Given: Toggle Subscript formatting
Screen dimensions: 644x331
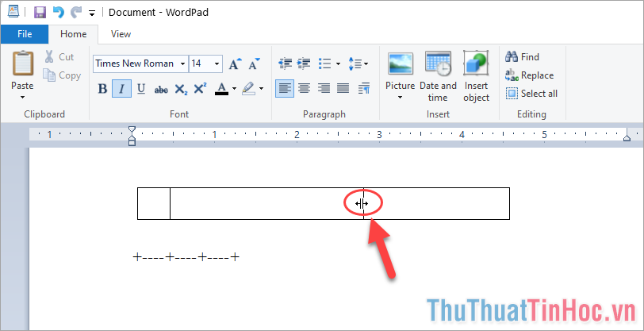Looking at the screenshot, I should [x=181, y=89].
